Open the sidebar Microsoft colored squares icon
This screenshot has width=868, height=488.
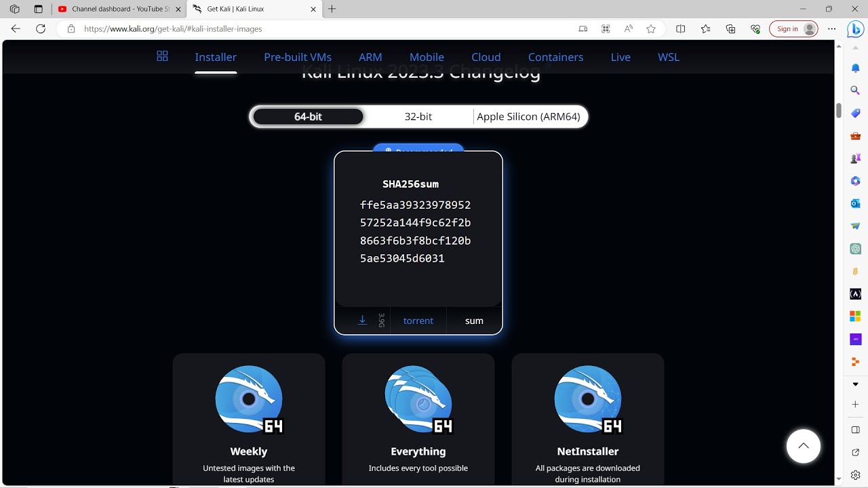[855, 317]
